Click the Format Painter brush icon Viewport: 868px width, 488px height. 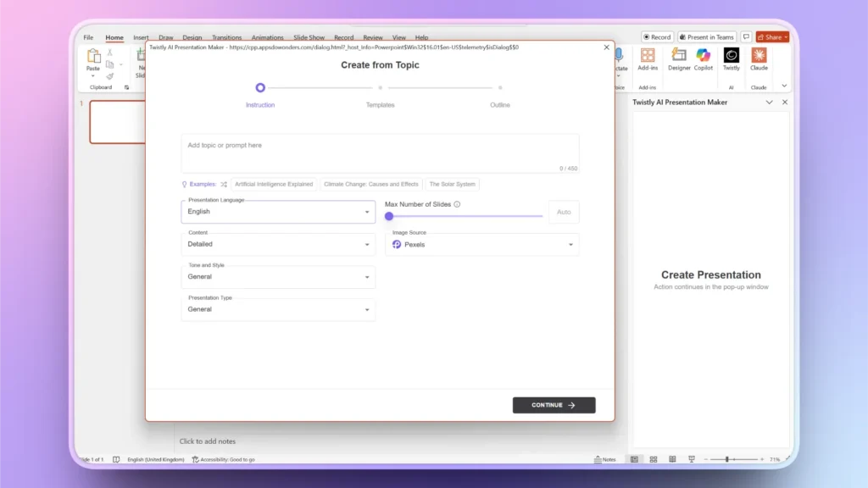coord(109,76)
